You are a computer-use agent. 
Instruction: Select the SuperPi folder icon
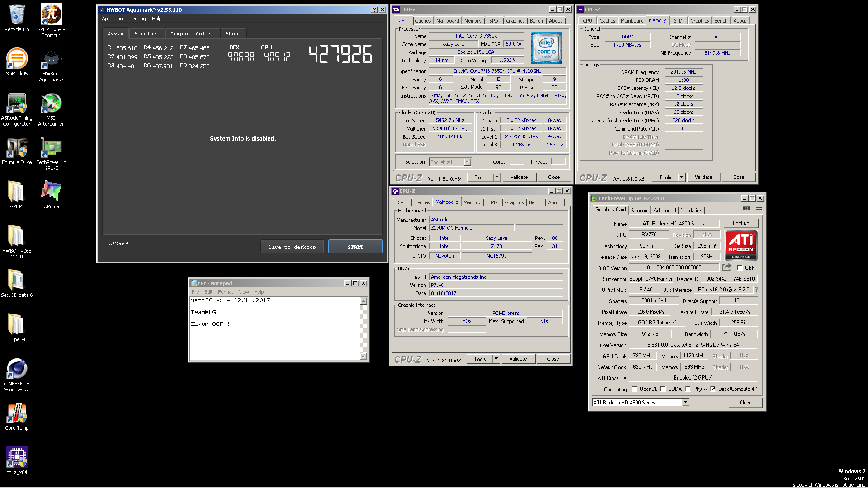pos(17,327)
